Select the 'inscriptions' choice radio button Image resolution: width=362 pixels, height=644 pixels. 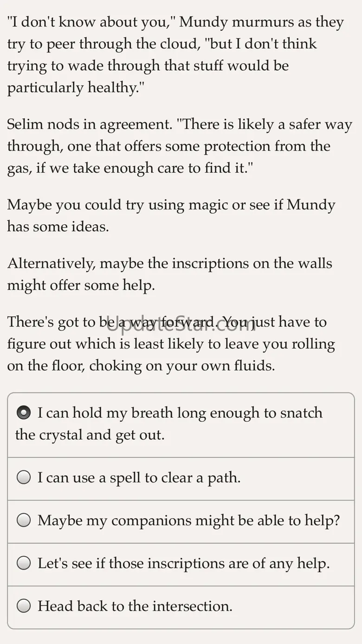click(x=24, y=563)
